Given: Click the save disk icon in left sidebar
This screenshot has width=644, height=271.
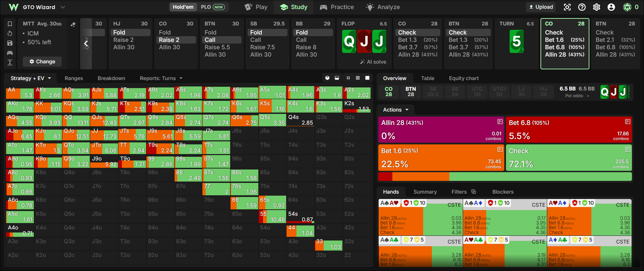Looking at the screenshot, I should [10, 43].
